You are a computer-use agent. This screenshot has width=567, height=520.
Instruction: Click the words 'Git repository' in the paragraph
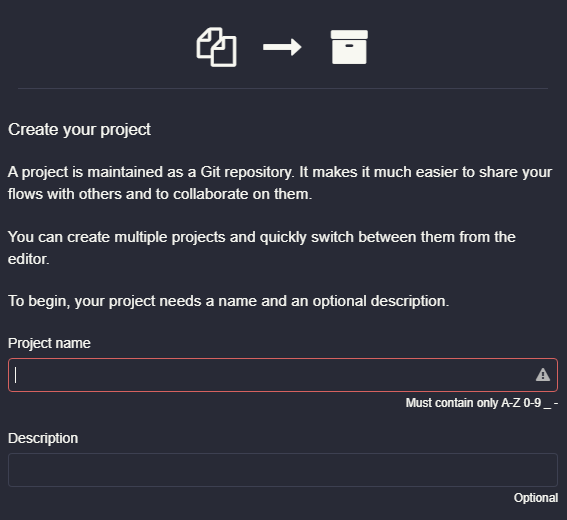coord(247,172)
